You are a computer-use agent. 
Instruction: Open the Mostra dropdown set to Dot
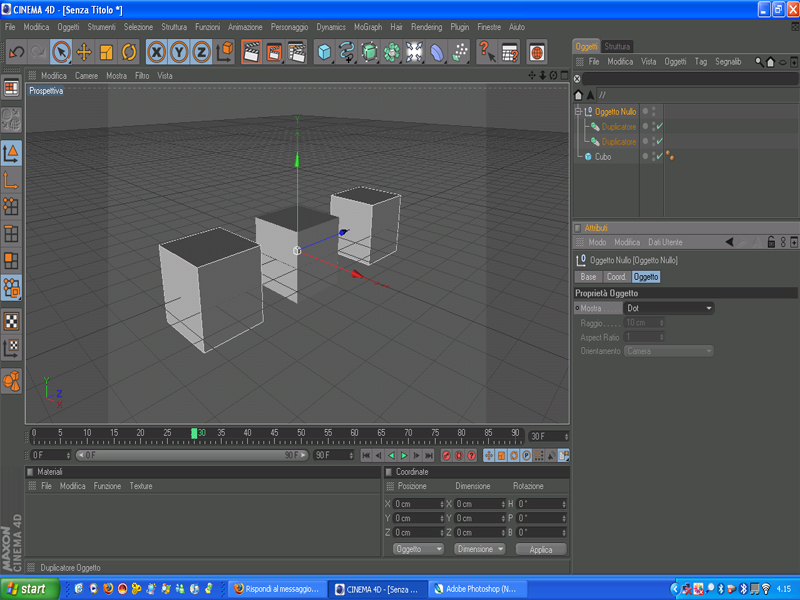(x=669, y=308)
